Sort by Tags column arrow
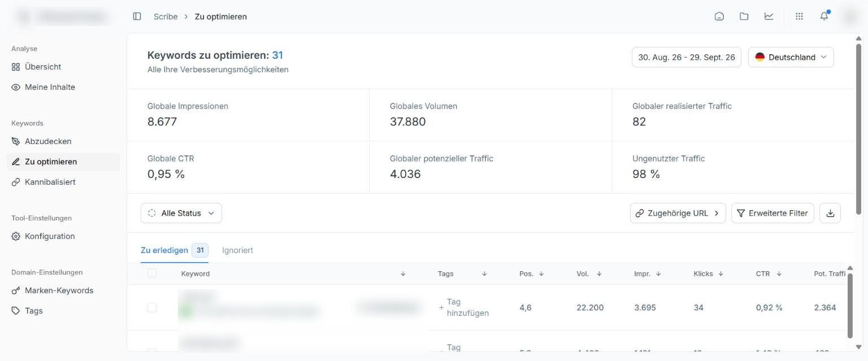The image size is (868, 361). pyautogui.click(x=484, y=274)
